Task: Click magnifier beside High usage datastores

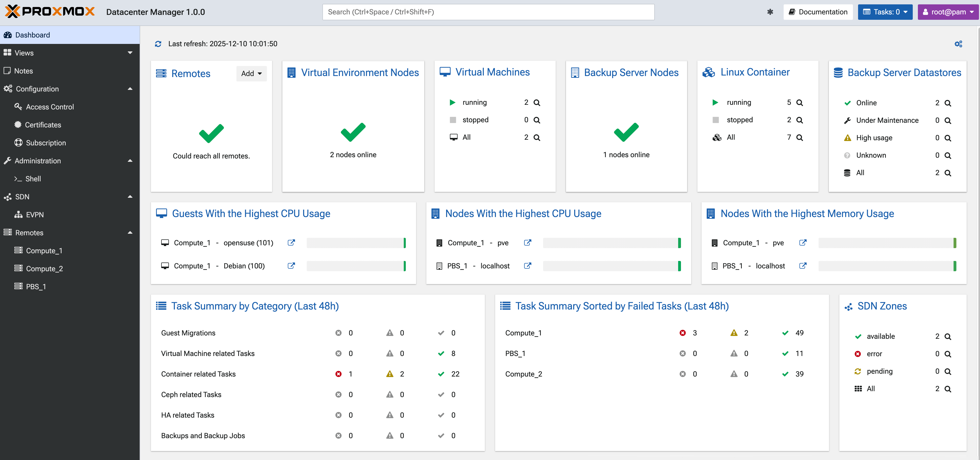Action: 948,138
